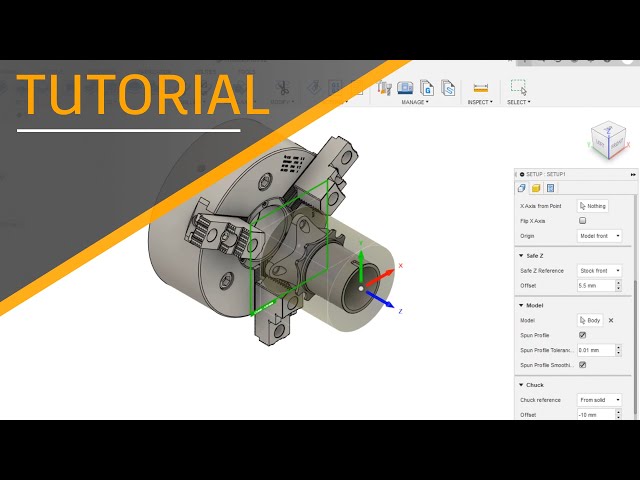Click the X Axis from Point 'Nothing' selector

point(593,206)
